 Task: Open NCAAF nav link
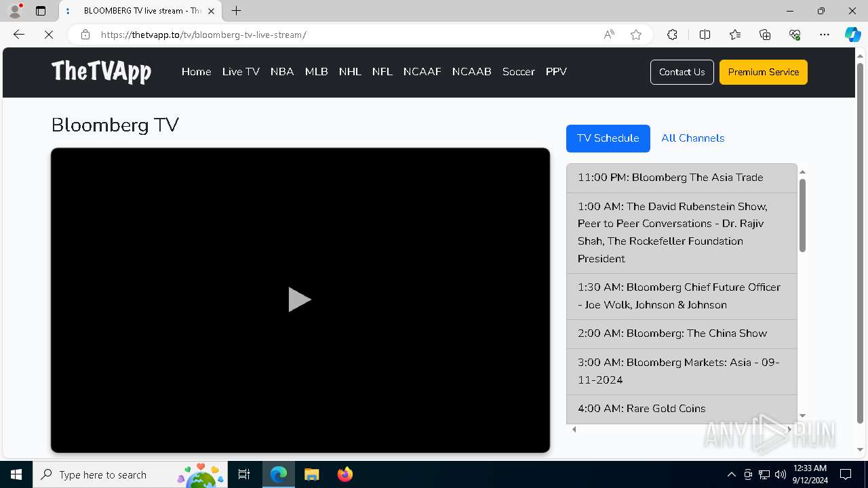pos(422,72)
